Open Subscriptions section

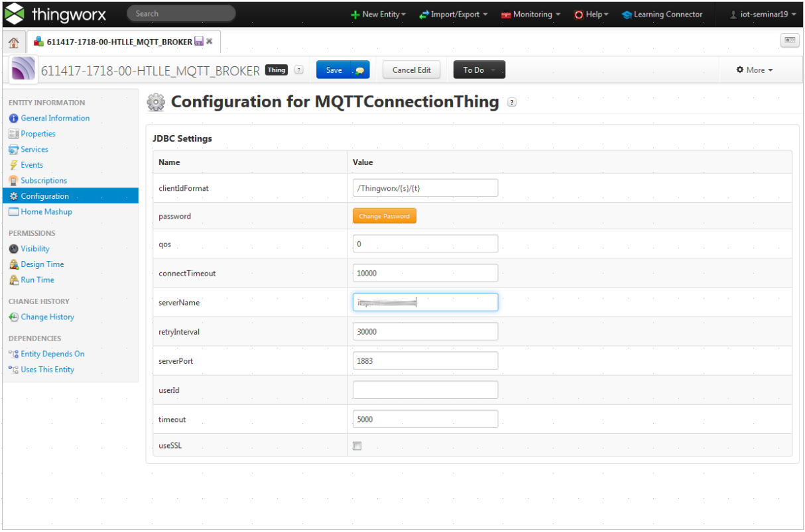click(x=44, y=181)
